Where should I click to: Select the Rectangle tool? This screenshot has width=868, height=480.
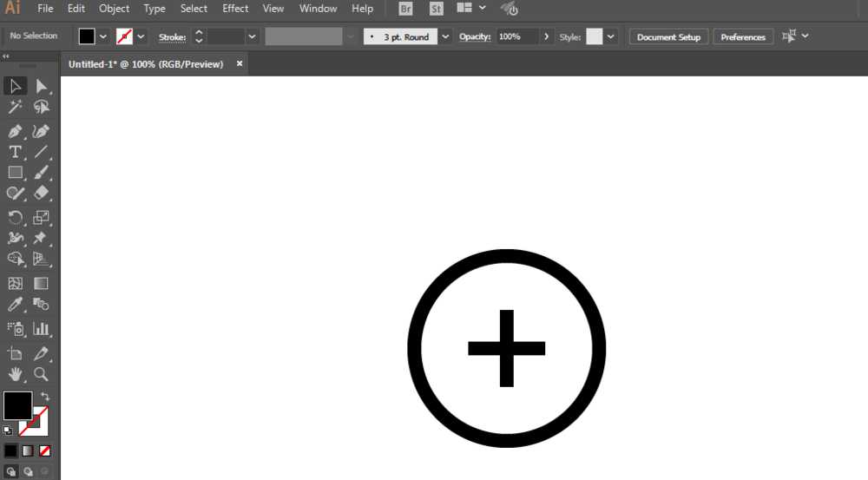tap(15, 173)
